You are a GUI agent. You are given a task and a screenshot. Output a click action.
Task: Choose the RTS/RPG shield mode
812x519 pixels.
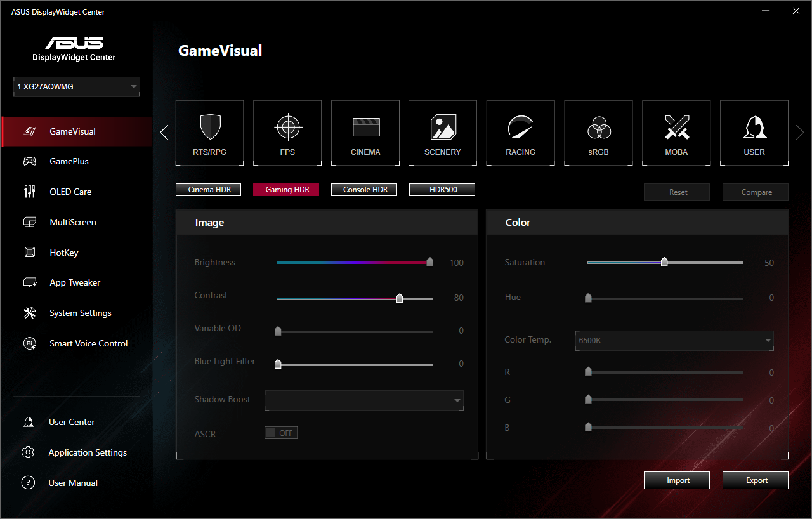[x=209, y=133]
